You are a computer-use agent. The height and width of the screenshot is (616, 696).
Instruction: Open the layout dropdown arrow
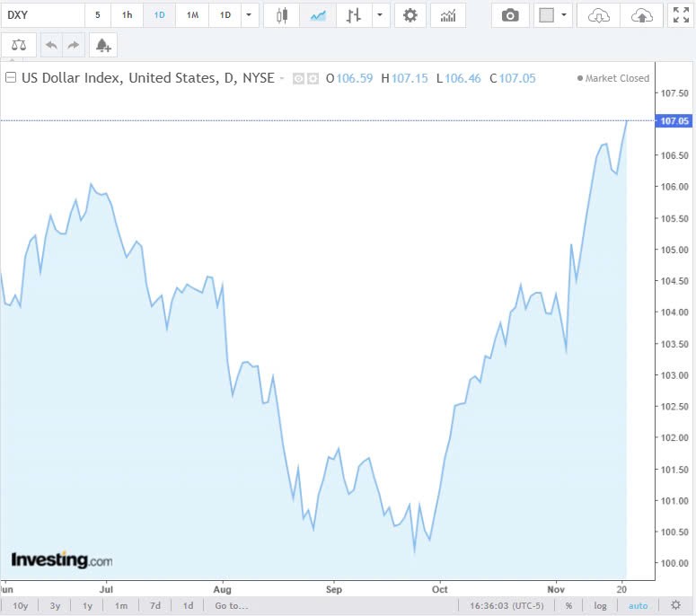[x=564, y=15]
